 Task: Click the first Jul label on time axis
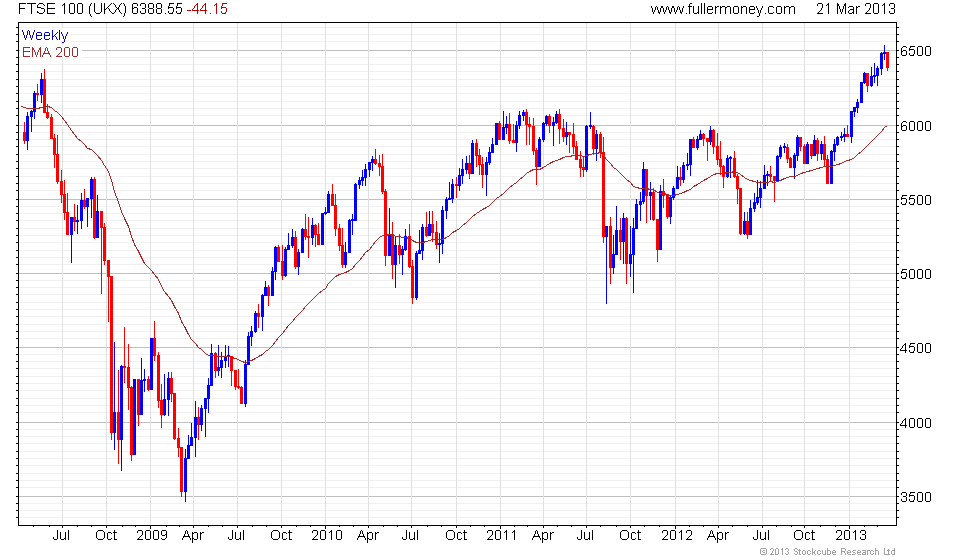tap(61, 536)
